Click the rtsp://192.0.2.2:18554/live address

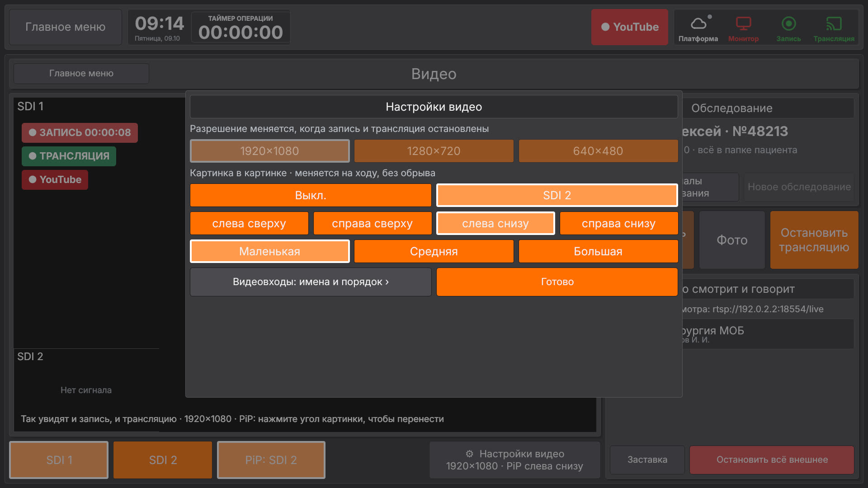tap(768, 309)
